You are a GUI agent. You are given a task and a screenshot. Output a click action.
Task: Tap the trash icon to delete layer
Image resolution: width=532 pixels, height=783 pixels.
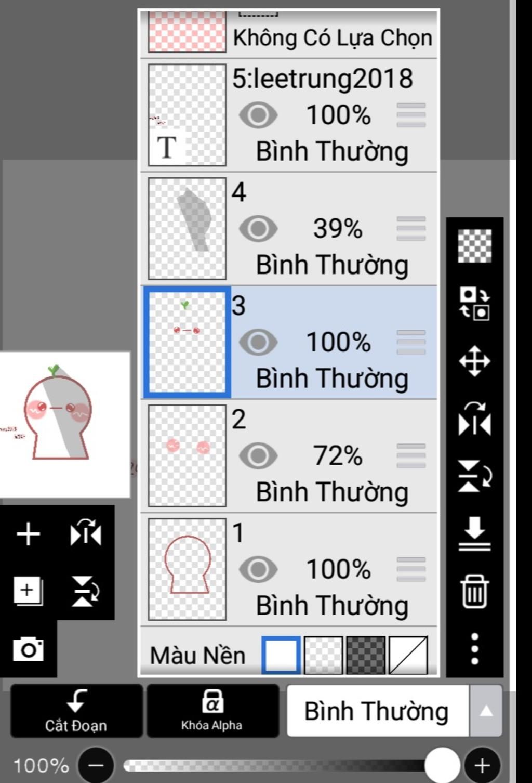point(474,591)
